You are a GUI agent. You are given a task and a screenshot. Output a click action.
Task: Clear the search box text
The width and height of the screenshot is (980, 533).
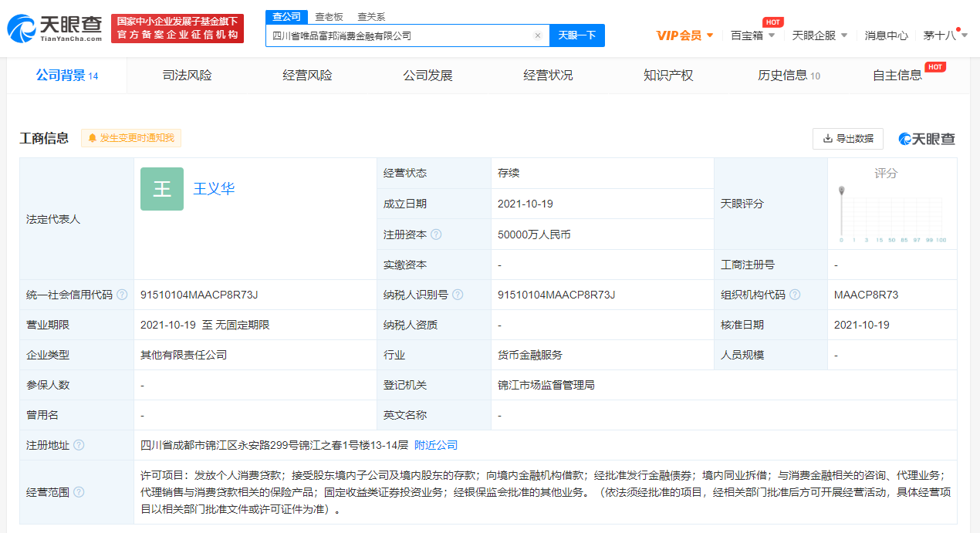[538, 35]
